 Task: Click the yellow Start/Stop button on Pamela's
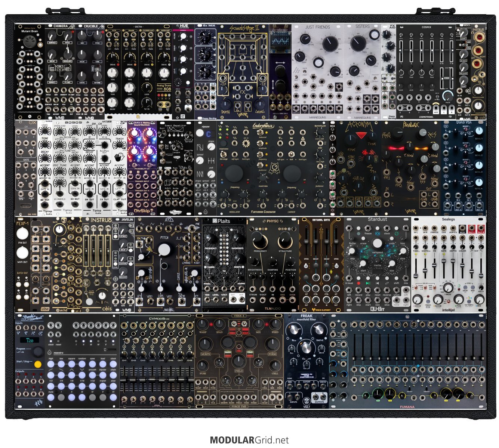38,364
